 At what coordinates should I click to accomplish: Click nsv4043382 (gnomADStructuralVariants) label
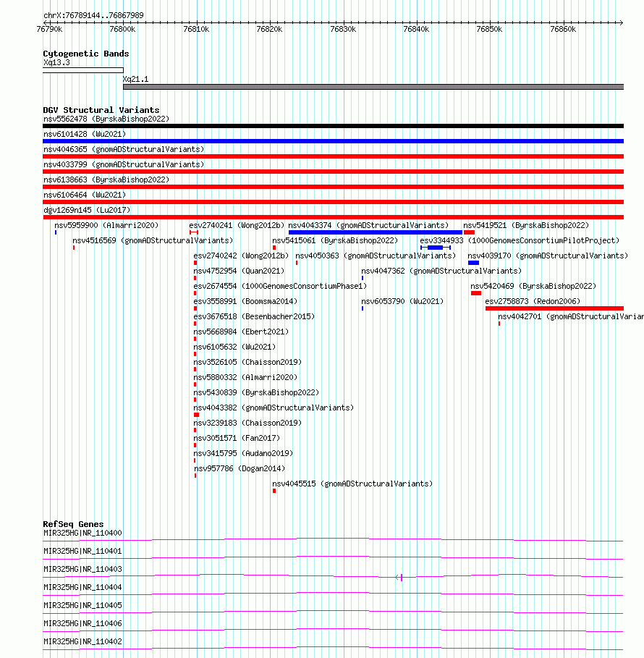274,408
